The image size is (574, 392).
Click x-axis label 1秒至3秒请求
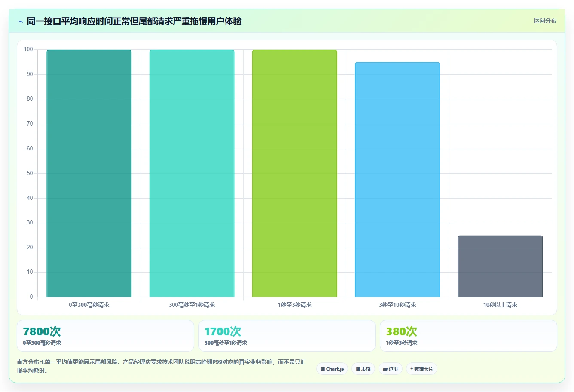tap(294, 305)
